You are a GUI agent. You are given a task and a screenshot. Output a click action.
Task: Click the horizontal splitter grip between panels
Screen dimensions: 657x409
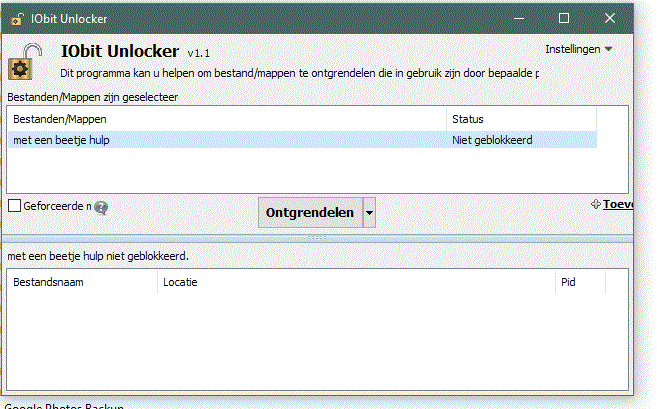tap(317, 237)
